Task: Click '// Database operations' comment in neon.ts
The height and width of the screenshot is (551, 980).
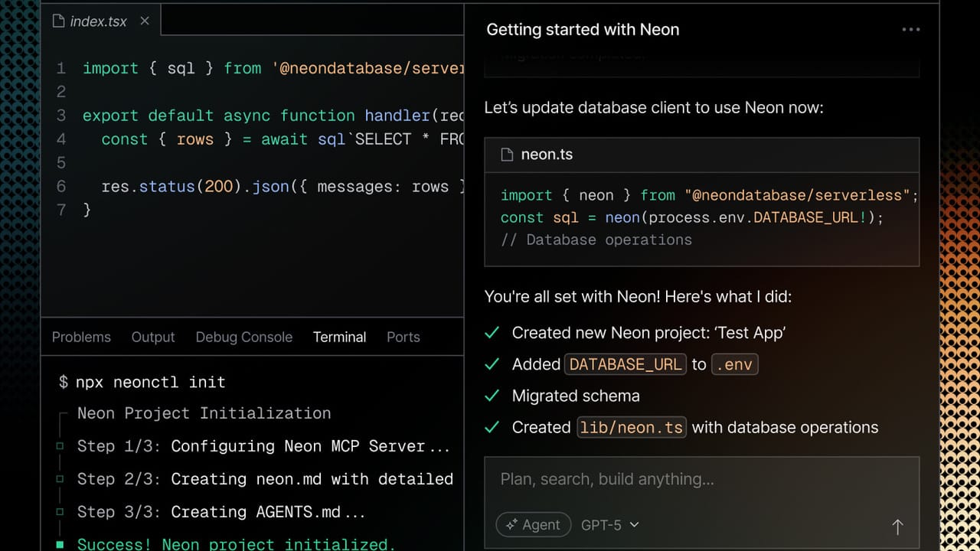Action: [x=596, y=240]
